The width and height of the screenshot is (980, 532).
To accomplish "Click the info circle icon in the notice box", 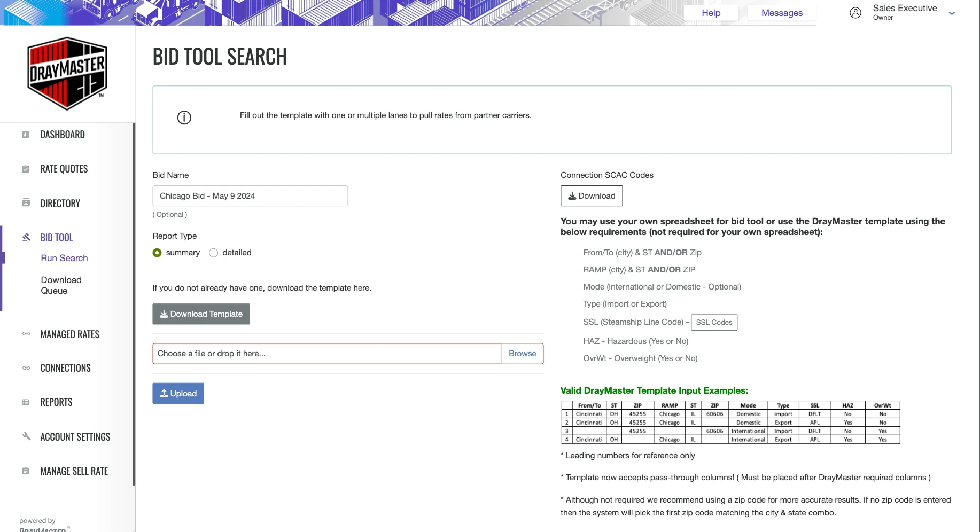I will click(184, 118).
